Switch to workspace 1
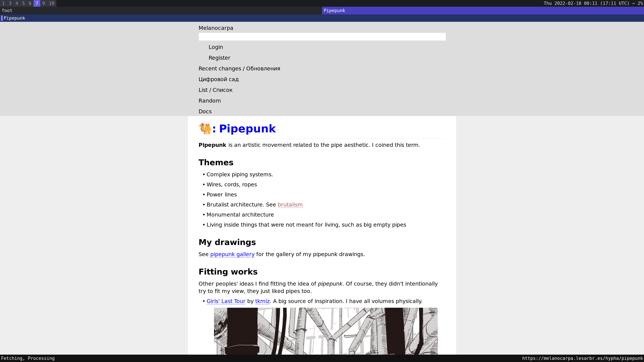This screenshot has height=362, width=644. click(3, 3)
